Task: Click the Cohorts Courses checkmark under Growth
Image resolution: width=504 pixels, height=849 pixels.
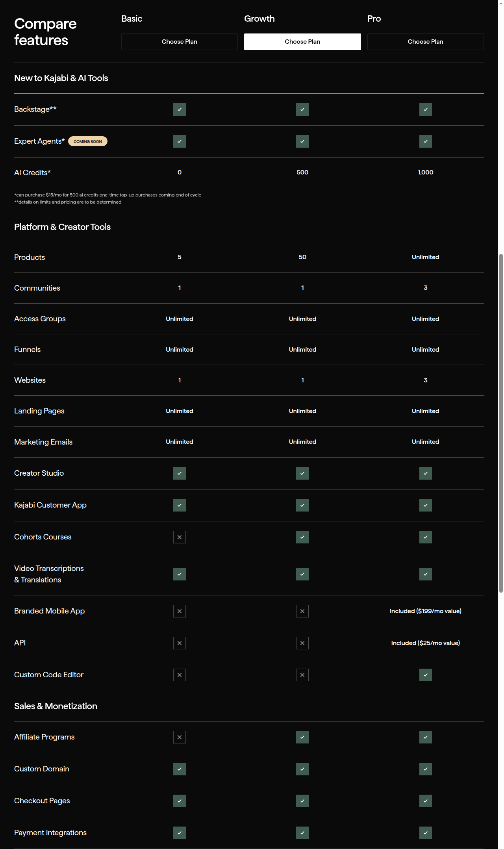Action: [x=302, y=537]
